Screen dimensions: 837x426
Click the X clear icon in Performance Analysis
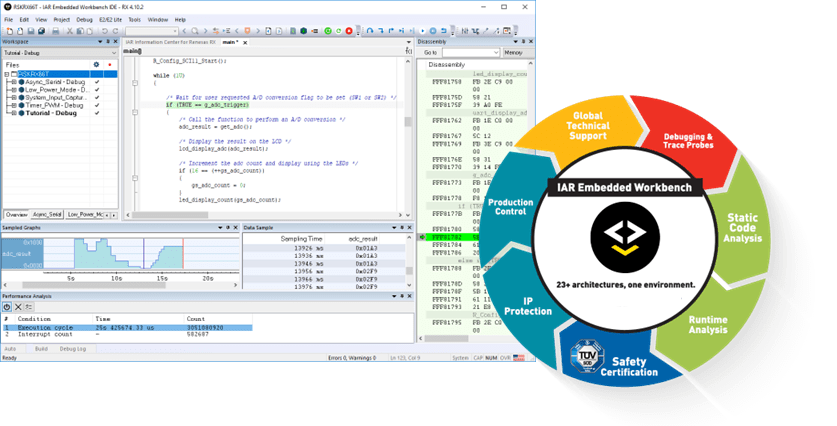18,307
